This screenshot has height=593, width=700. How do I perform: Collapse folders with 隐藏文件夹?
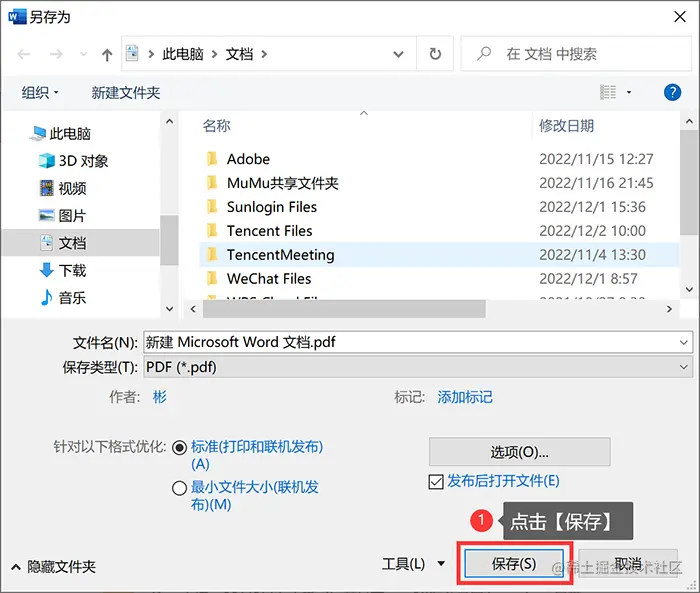53,567
